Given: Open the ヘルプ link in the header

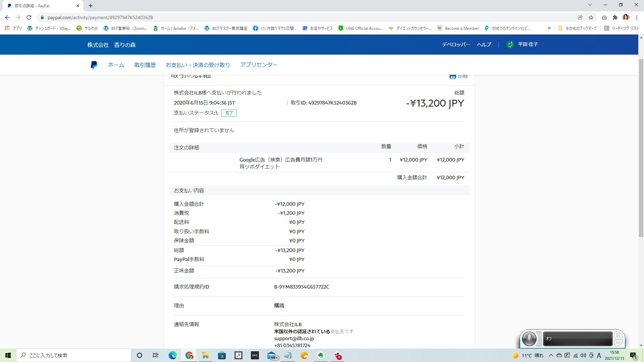Looking at the screenshot, I should 484,44.
